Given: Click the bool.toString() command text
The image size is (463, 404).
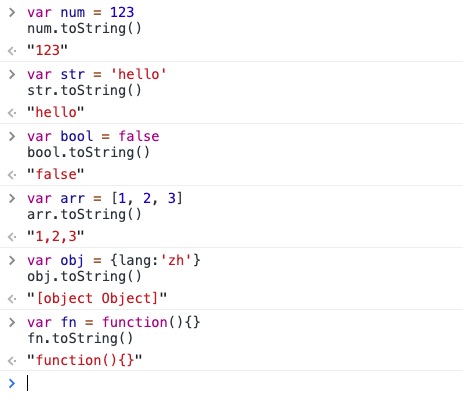Looking at the screenshot, I should (x=89, y=153).
